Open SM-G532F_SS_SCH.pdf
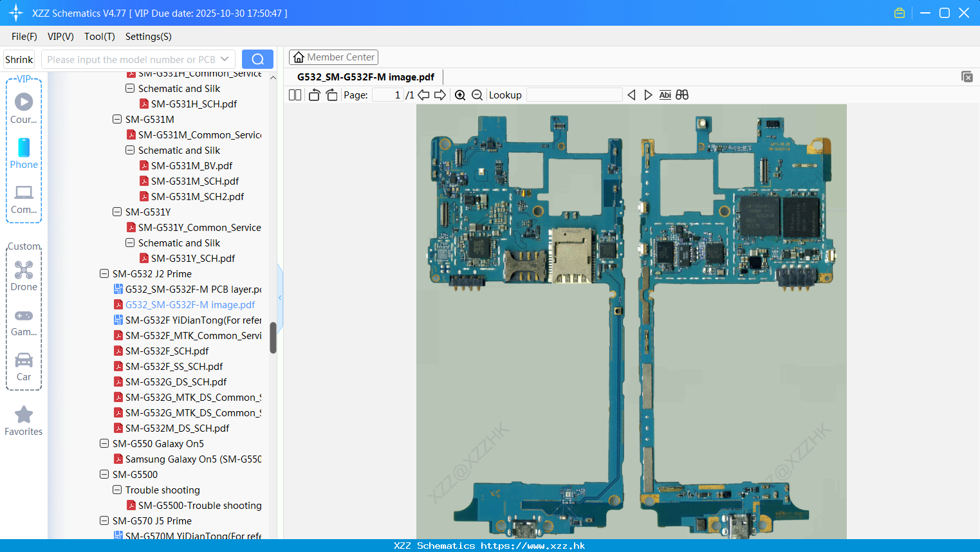980x552 pixels. point(174,367)
